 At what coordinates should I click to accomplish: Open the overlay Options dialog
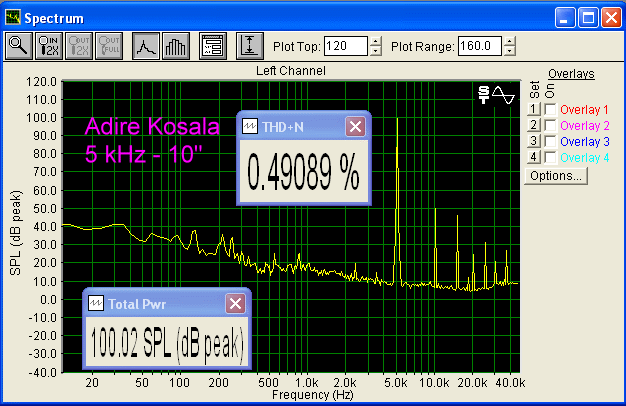tap(555, 175)
